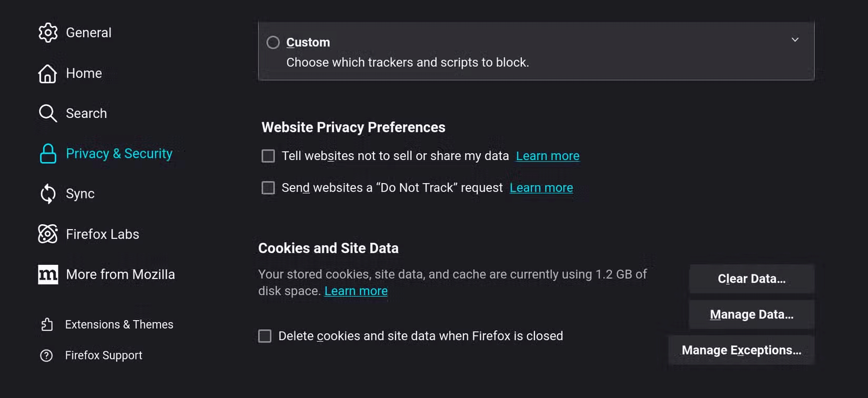The image size is (868, 398).
Task: Click the More from Mozilla icon
Action: (x=48, y=274)
